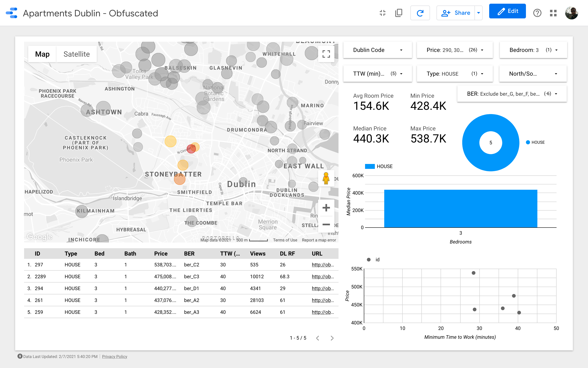Sort table by Type column header
The image size is (588, 368).
pos(71,254)
